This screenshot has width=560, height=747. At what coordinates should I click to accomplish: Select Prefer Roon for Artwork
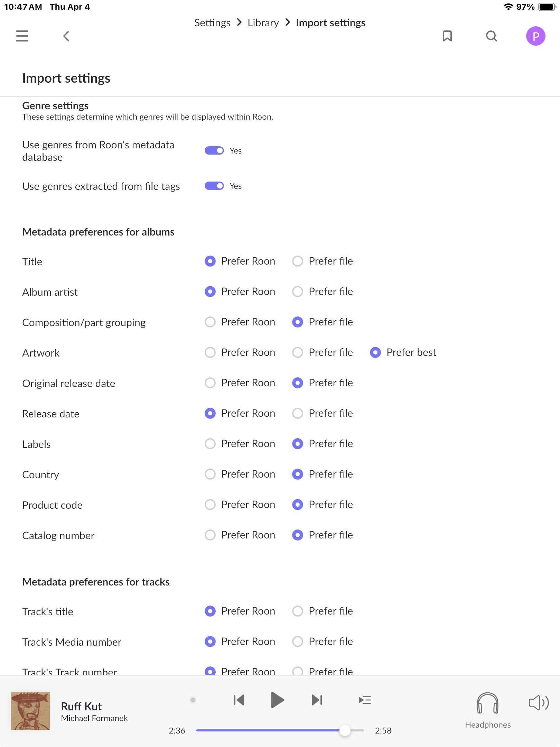[x=240, y=352]
